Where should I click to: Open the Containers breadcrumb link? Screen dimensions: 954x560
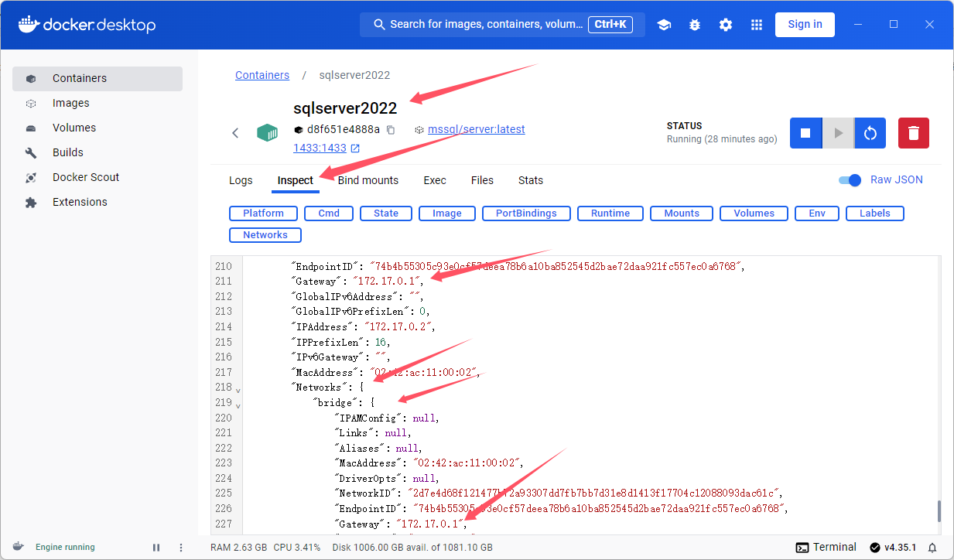click(x=262, y=75)
